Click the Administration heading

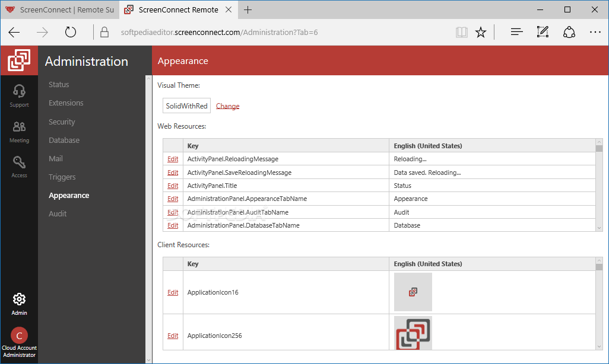click(x=86, y=61)
